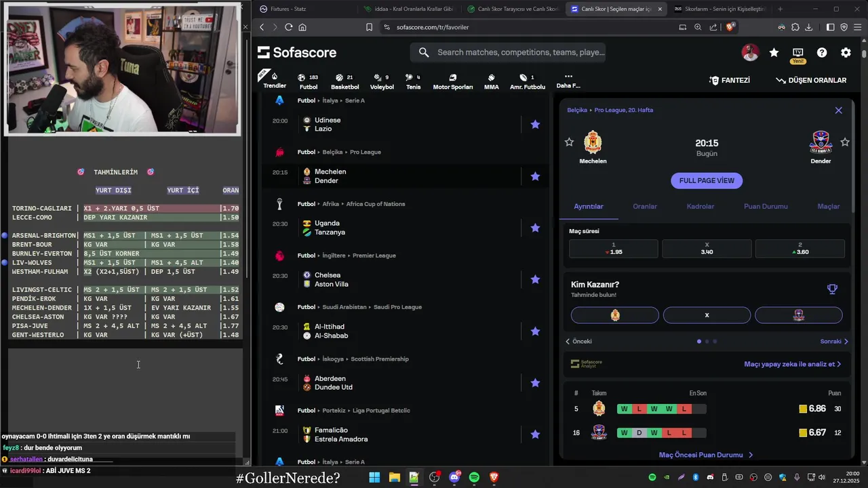Open the help question mark icon
868x488 pixels.
[822, 52]
